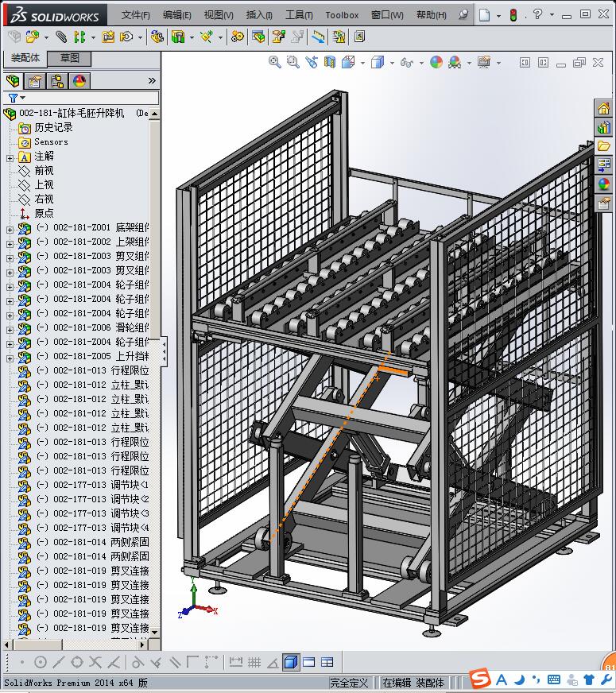Click the Smart Fasteners icon
The image size is (616, 693).
(x=108, y=37)
